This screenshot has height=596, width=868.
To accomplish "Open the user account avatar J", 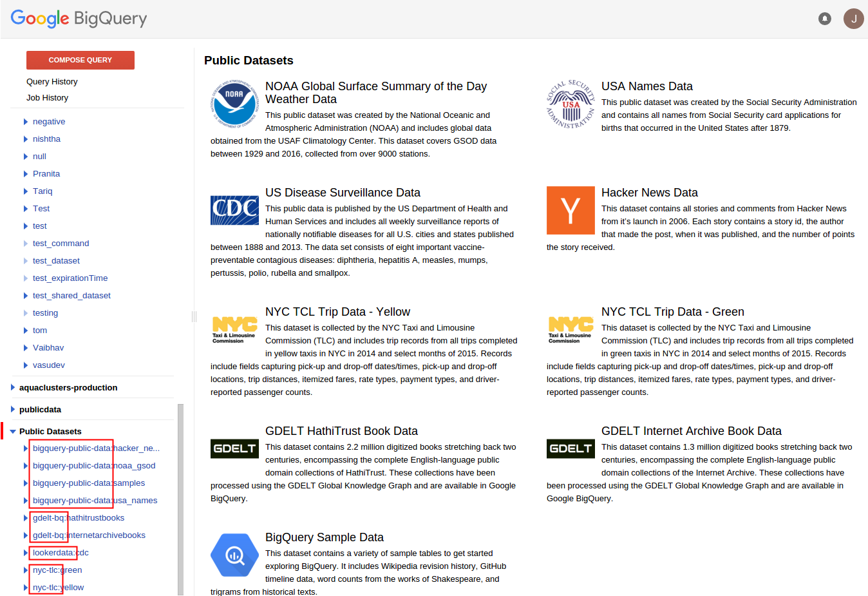I will coord(854,19).
